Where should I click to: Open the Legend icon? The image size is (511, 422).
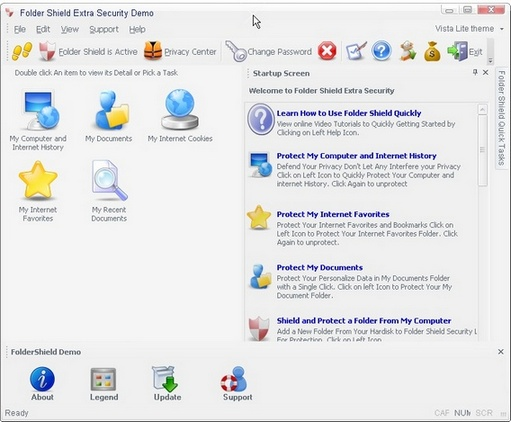pyautogui.click(x=103, y=379)
